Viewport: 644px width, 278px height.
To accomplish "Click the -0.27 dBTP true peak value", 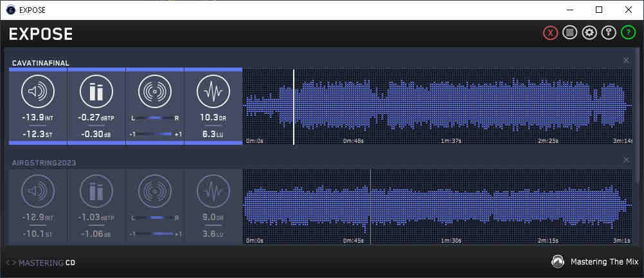I will coord(96,118).
